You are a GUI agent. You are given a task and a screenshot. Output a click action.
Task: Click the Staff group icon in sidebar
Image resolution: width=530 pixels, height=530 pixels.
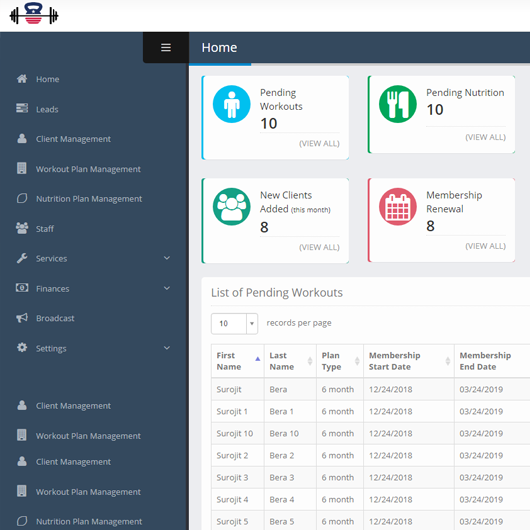(x=22, y=228)
